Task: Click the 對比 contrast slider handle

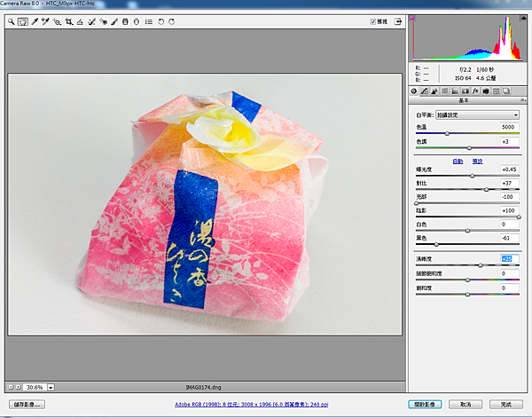Action: (486, 189)
